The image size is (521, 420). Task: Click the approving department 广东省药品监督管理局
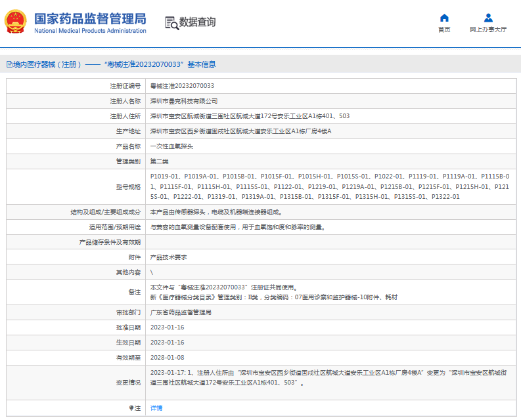[x=181, y=312]
